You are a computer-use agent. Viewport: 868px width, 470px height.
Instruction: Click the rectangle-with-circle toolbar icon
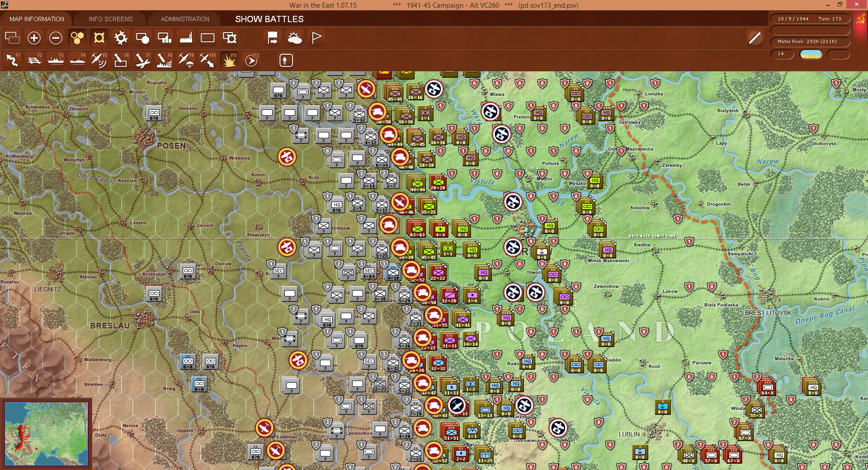coord(142,38)
